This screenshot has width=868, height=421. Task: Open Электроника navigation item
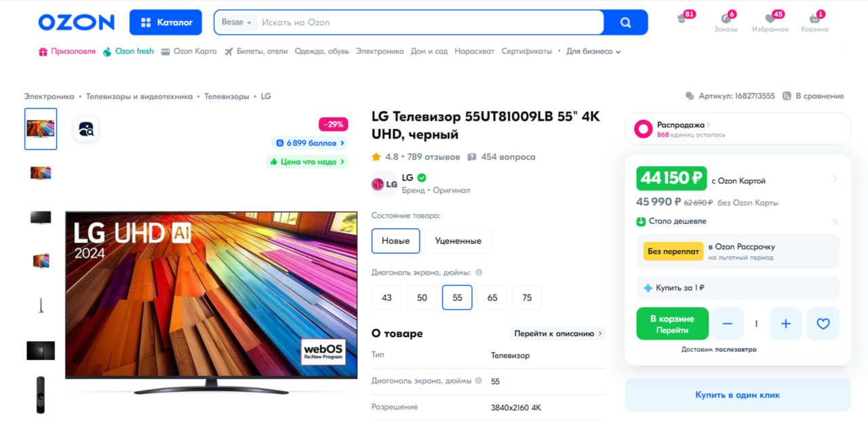379,52
